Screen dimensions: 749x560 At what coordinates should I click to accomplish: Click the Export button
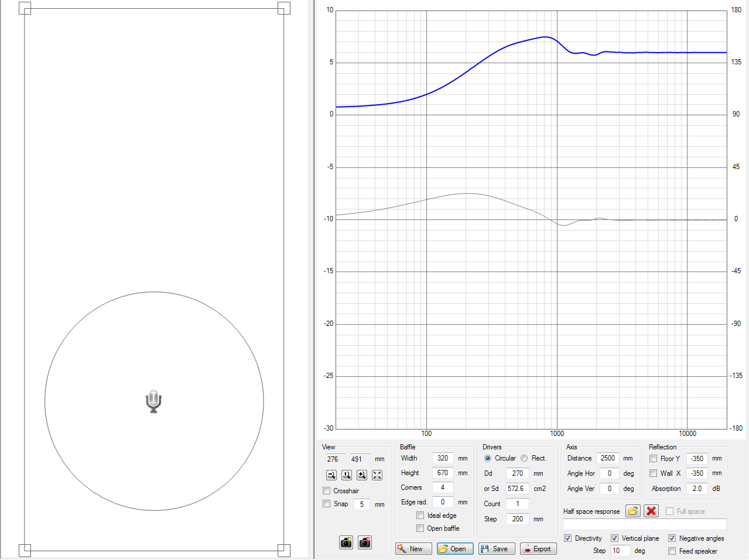click(x=538, y=548)
